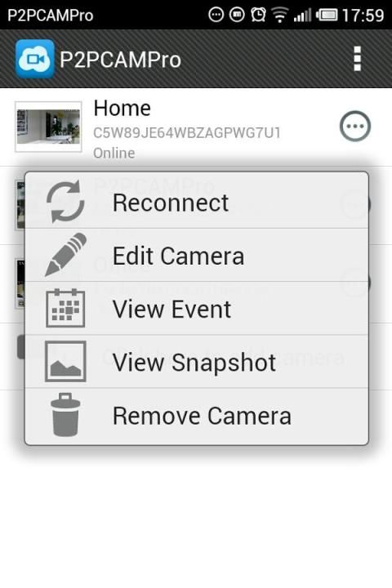This screenshot has width=392, height=588.
Task: Select Remove Camera menu option
Action: point(197,416)
